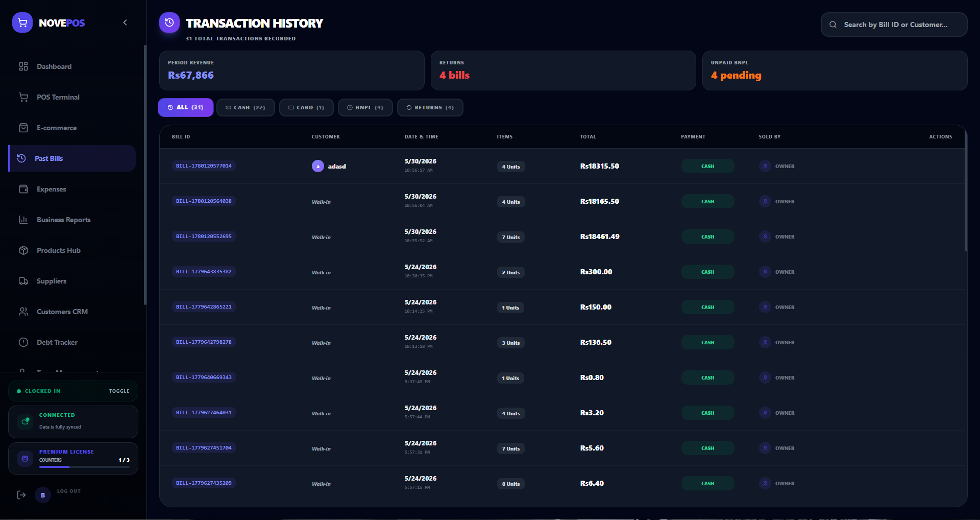Click CASH badge in Rs150.00 row
This screenshot has height=520, width=980.
[707, 307]
